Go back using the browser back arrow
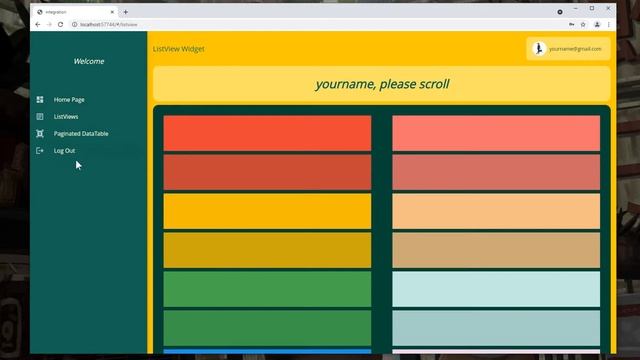This screenshot has width=640, height=360. (38, 24)
